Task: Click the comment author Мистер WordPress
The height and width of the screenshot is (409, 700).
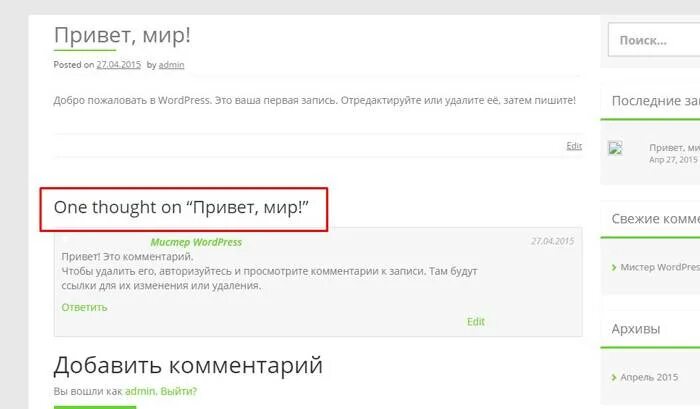Action: pos(196,242)
